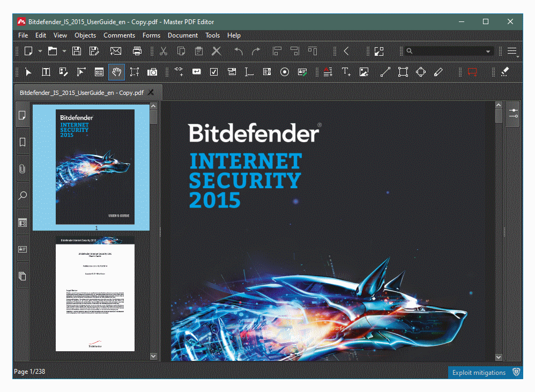Insert a Button form field
The width and height of the screenshot is (535, 392).
click(x=197, y=72)
